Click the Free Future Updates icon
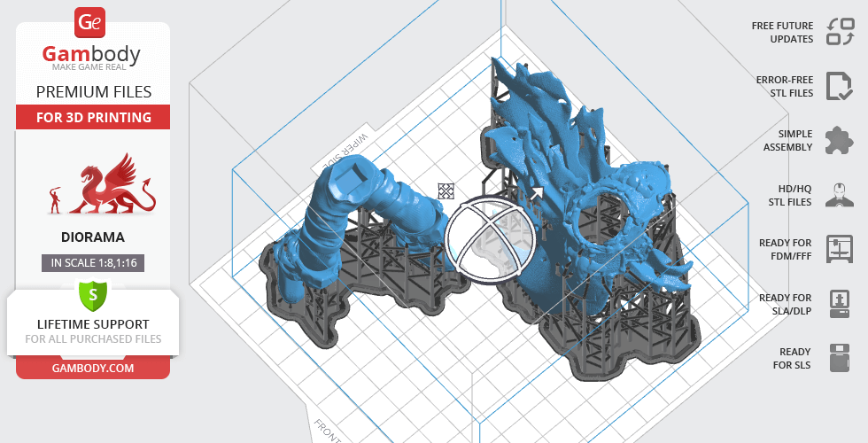Viewport: 868px width, 443px height. click(839, 32)
